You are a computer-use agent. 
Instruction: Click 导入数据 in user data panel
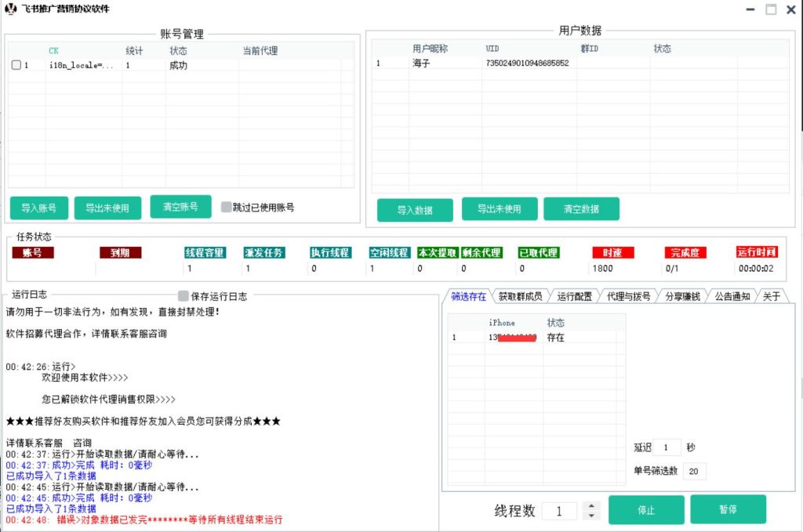(415, 210)
